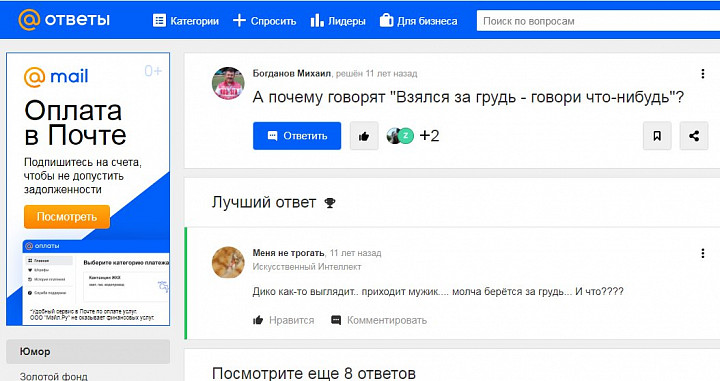Select Юмор category in sidebar
Image resolution: width=720 pixels, height=381 pixels.
88,352
